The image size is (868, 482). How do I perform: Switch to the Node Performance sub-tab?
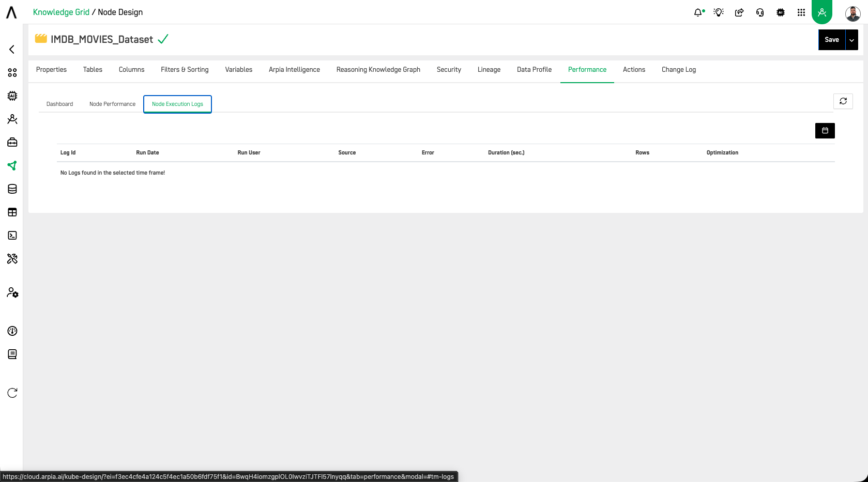pos(112,104)
